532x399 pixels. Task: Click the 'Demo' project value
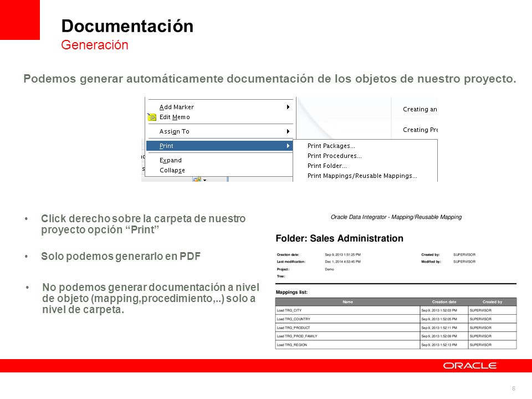(329, 269)
